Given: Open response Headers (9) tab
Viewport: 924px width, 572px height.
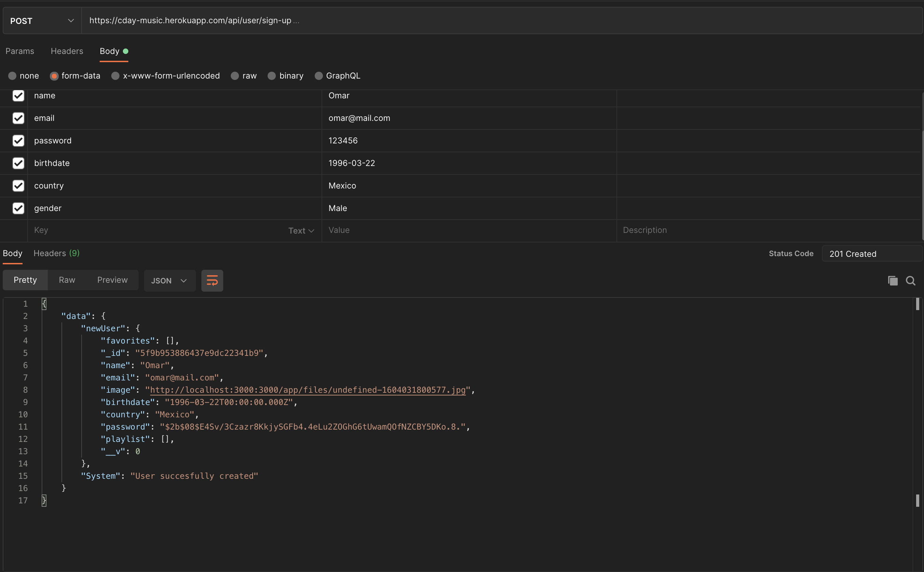Looking at the screenshot, I should (x=56, y=253).
